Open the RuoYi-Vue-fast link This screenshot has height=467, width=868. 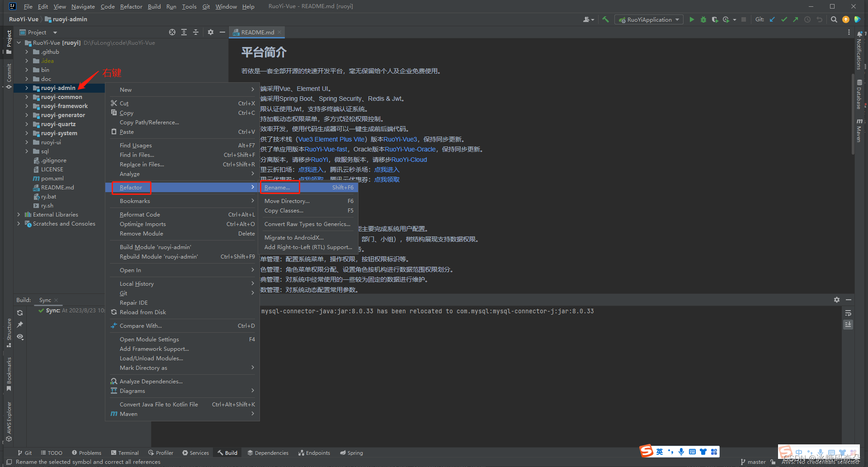[326, 149]
